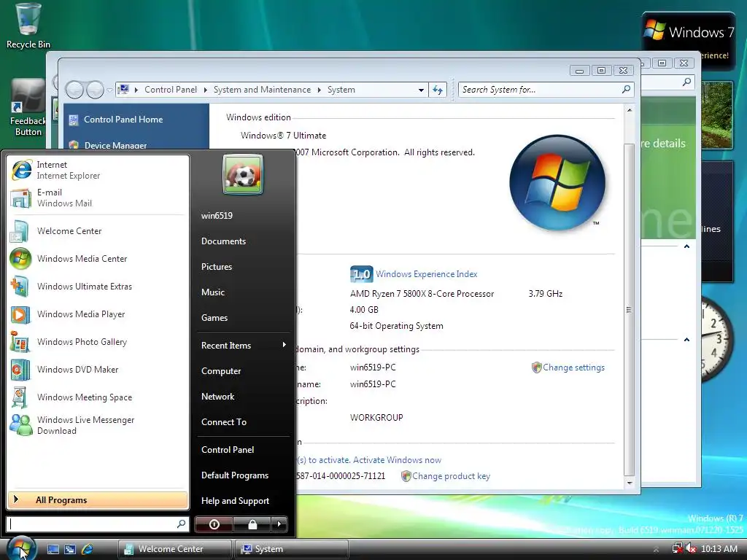The image size is (747, 560).
Task: Collapse lower section chevron in Welcome Center
Action: 686,340
